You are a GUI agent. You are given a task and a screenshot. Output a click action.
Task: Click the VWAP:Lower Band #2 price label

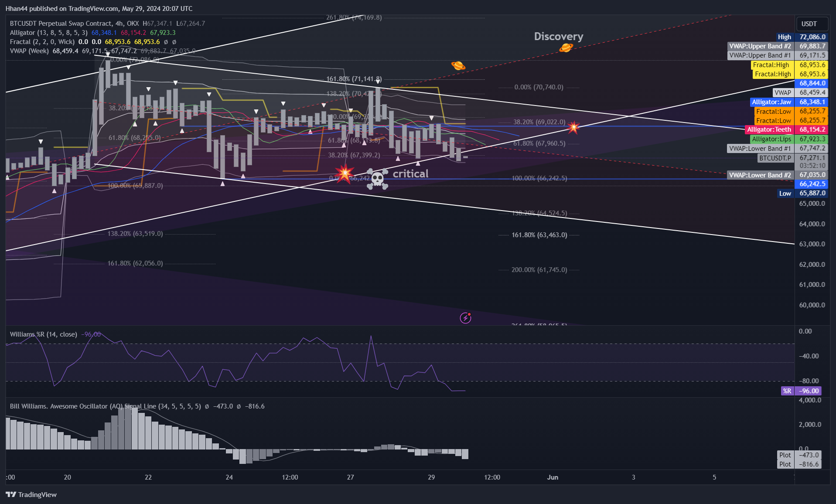pyautogui.click(x=778, y=175)
